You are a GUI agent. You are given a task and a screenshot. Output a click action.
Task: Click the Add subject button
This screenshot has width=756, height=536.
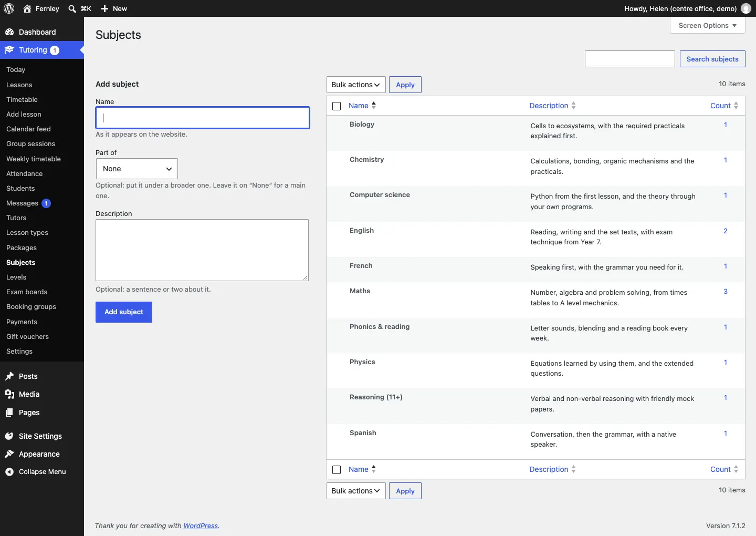pos(124,312)
